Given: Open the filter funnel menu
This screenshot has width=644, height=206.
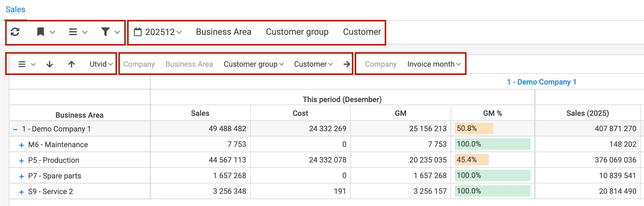Looking at the screenshot, I should coord(110,32).
